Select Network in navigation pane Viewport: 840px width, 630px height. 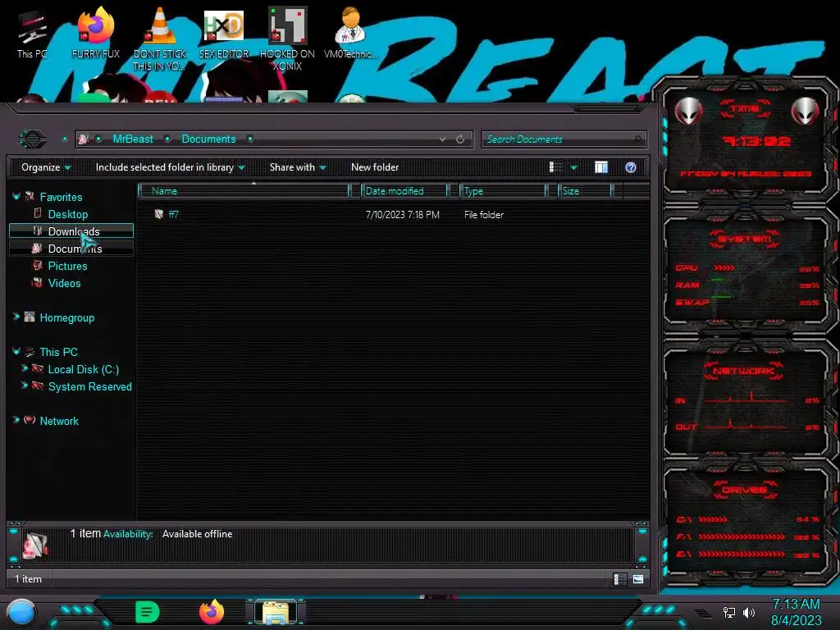click(x=59, y=421)
